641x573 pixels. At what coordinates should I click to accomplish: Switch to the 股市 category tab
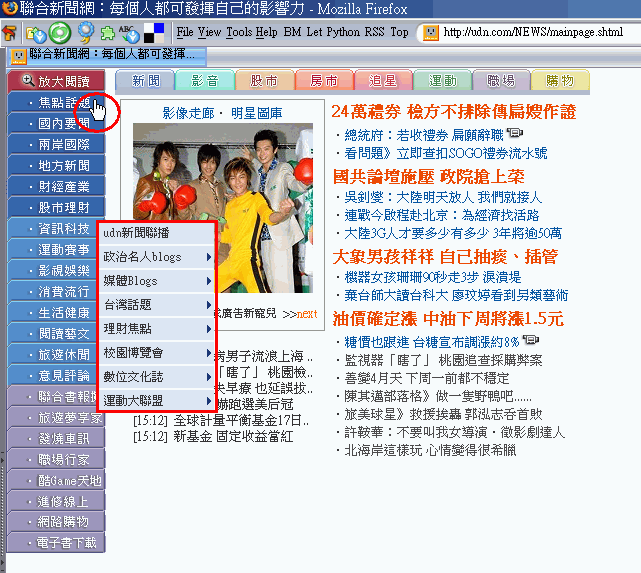[264, 81]
